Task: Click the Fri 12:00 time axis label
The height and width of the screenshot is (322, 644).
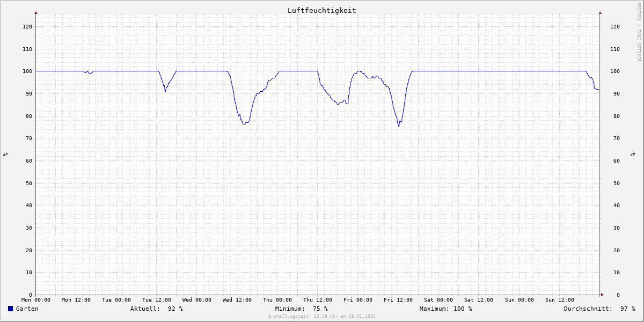Action: click(x=398, y=300)
